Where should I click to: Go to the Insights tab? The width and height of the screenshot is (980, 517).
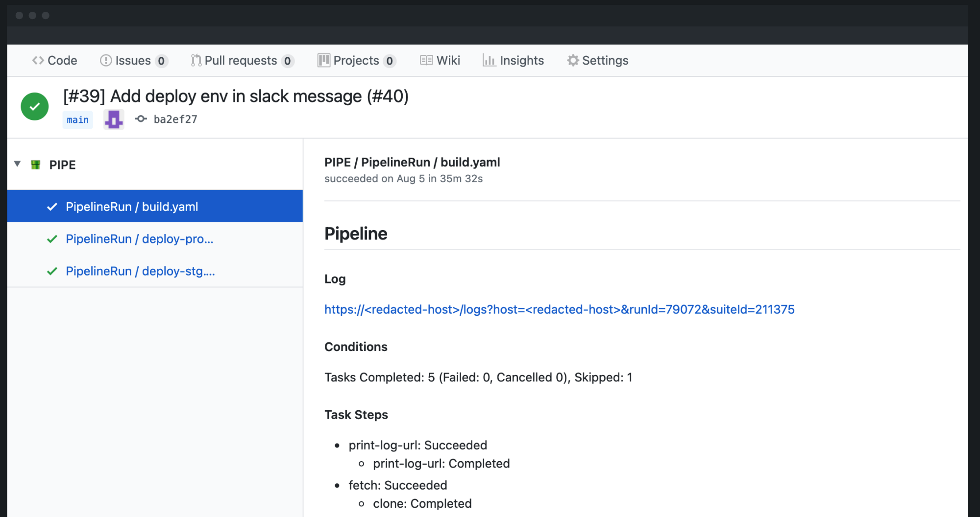coord(513,60)
